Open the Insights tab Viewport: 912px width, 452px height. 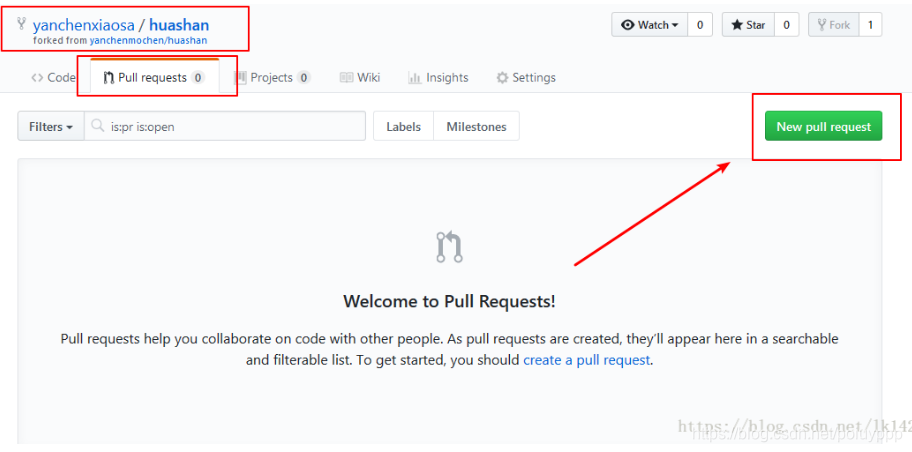[439, 77]
